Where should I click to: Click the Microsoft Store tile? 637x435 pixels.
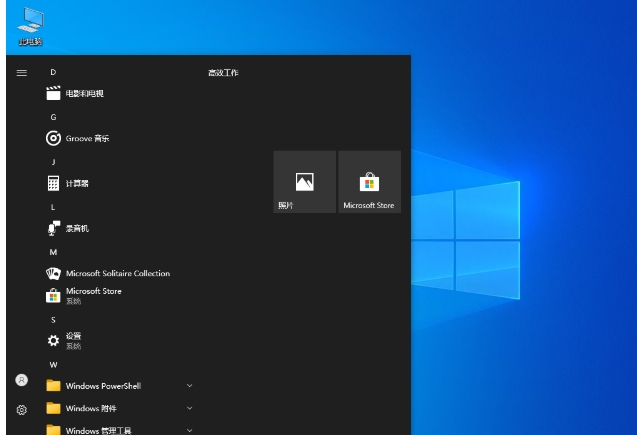tap(369, 182)
